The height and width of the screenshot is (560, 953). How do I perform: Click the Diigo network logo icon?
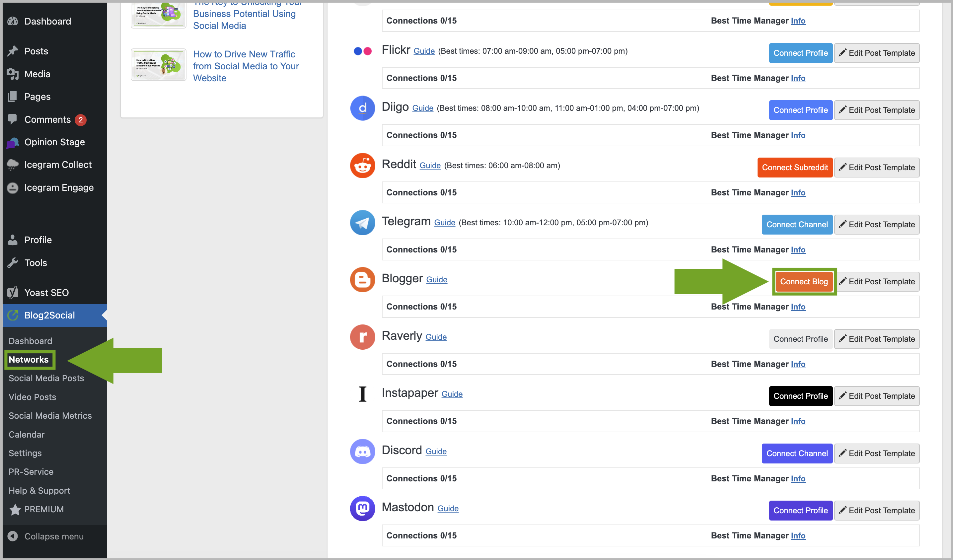(x=362, y=108)
